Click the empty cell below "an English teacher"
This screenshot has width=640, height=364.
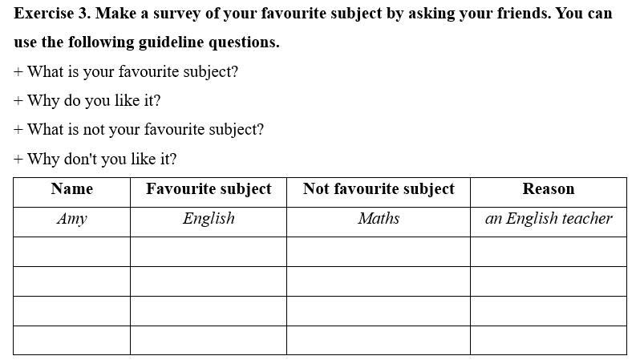point(549,252)
